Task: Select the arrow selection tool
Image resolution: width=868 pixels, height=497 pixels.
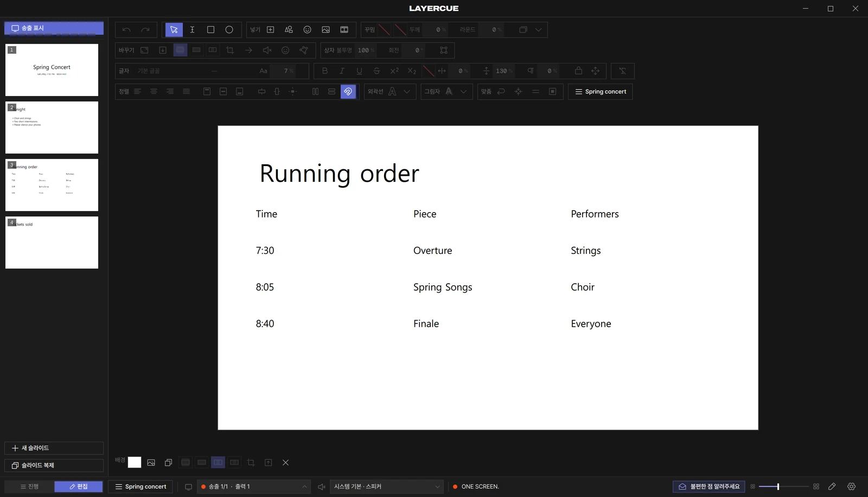Action: pos(174,30)
